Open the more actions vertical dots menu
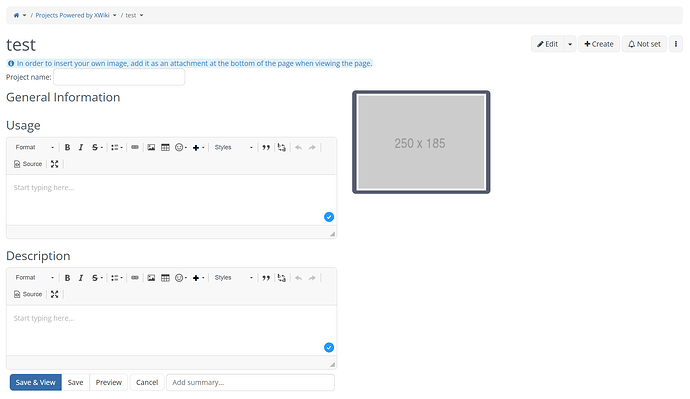Image resolution: width=690 pixels, height=399 pixels. tap(676, 44)
